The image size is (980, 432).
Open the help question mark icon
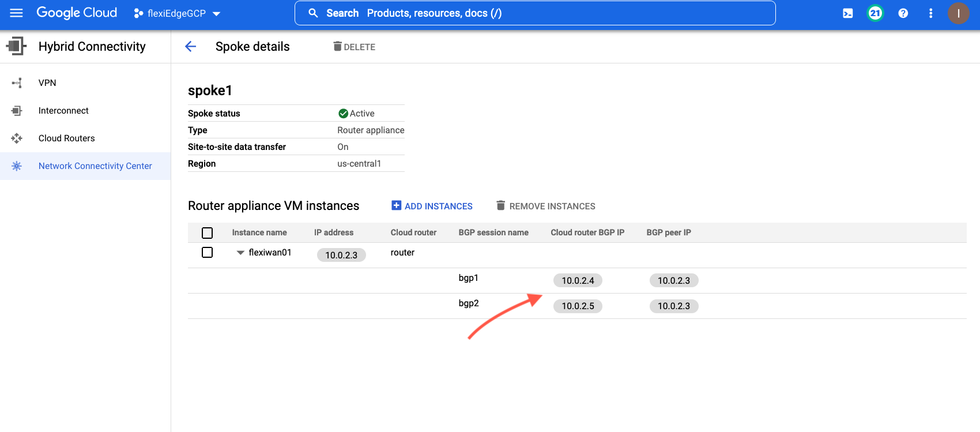(x=903, y=13)
